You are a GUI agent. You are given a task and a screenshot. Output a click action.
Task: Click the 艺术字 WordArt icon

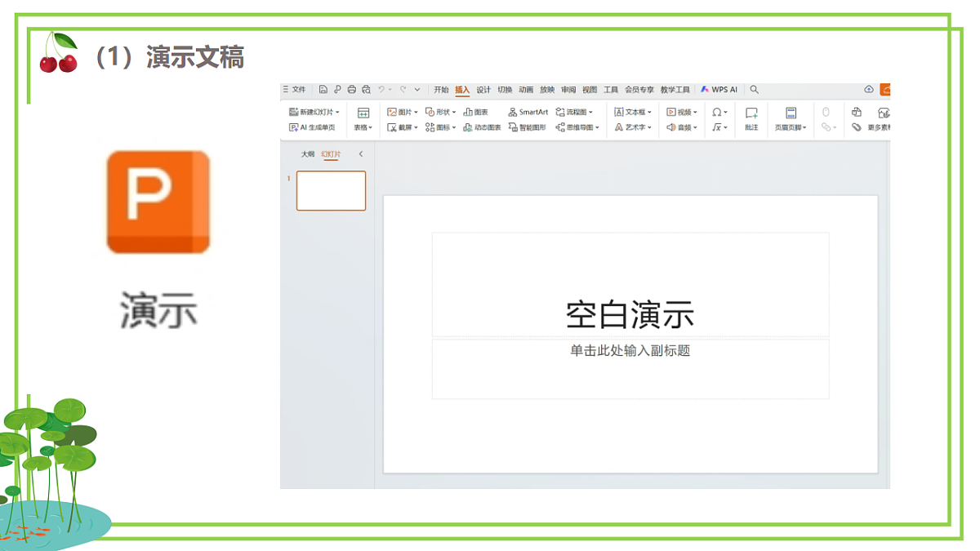(x=618, y=127)
